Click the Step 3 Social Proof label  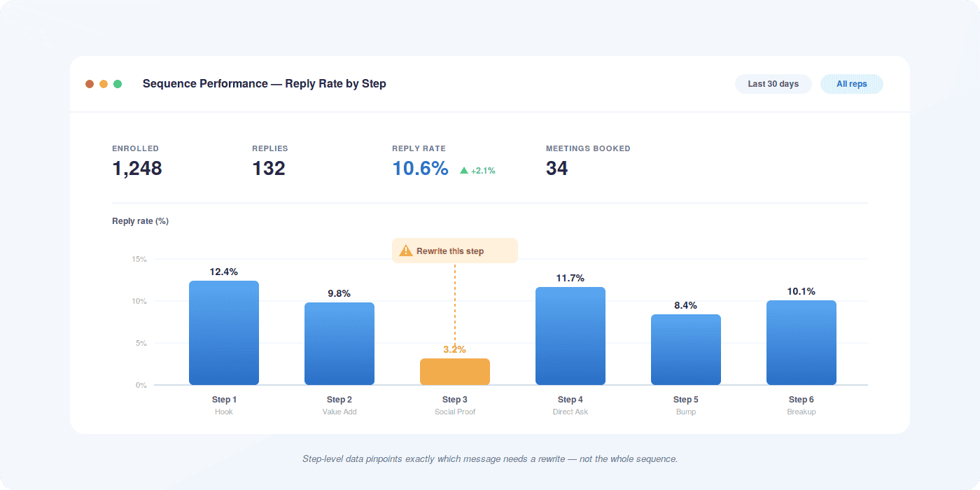(455, 405)
